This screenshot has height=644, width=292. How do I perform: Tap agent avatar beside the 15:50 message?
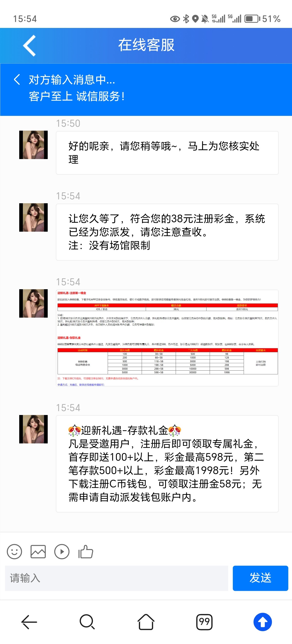click(x=33, y=145)
